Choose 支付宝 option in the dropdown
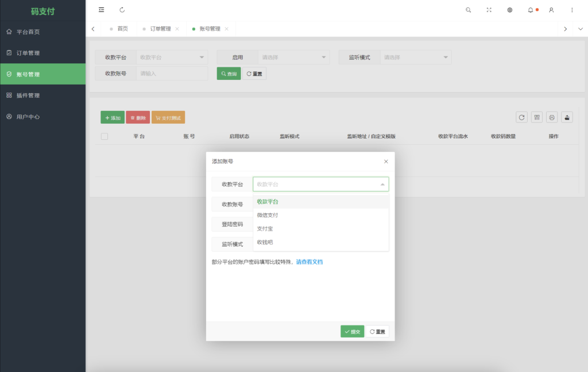The image size is (588, 372). pyautogui.click(x=265, y=228)
